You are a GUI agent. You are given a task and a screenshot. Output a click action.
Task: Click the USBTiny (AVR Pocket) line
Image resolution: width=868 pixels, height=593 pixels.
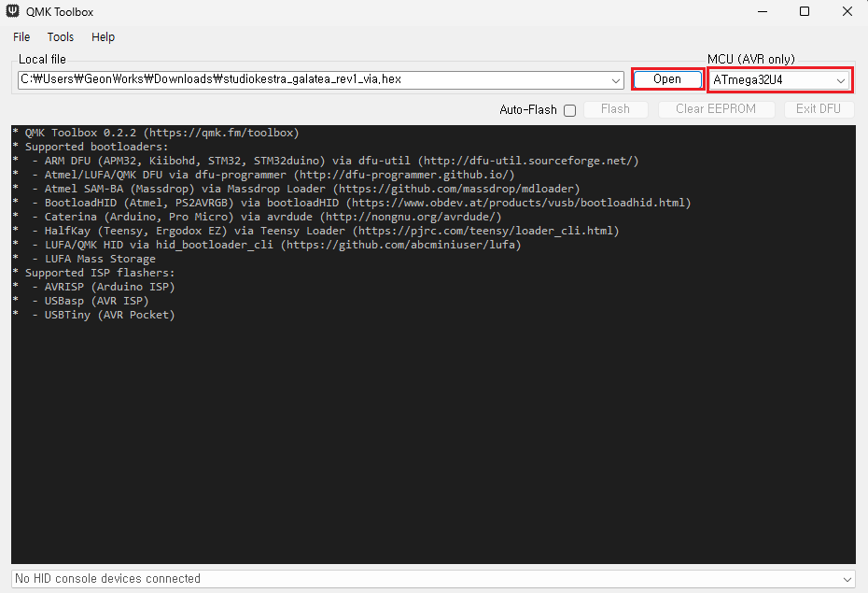(94, 315)
